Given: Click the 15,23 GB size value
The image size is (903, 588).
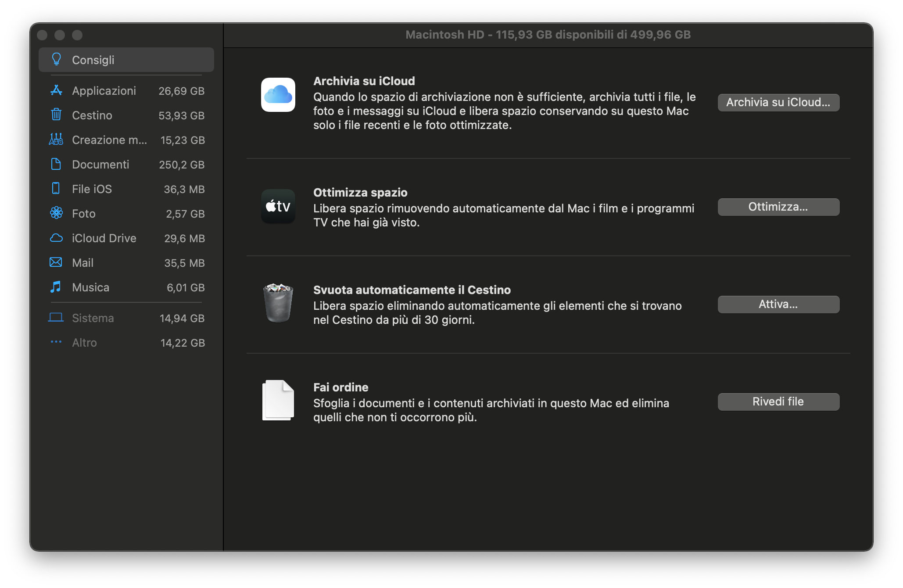Looking at the screenshot, I should click(183, 140).
